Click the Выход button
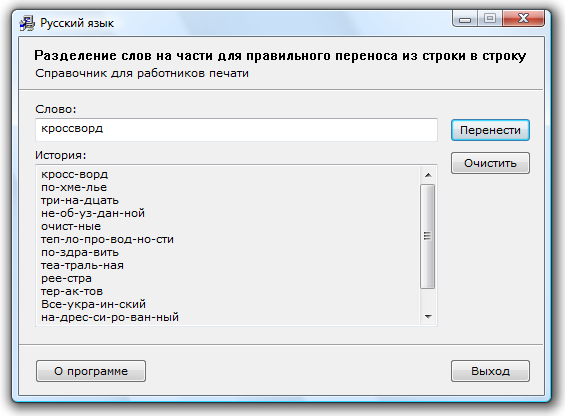Viewport: 565px width, 416px height. (x=490, y=371)
